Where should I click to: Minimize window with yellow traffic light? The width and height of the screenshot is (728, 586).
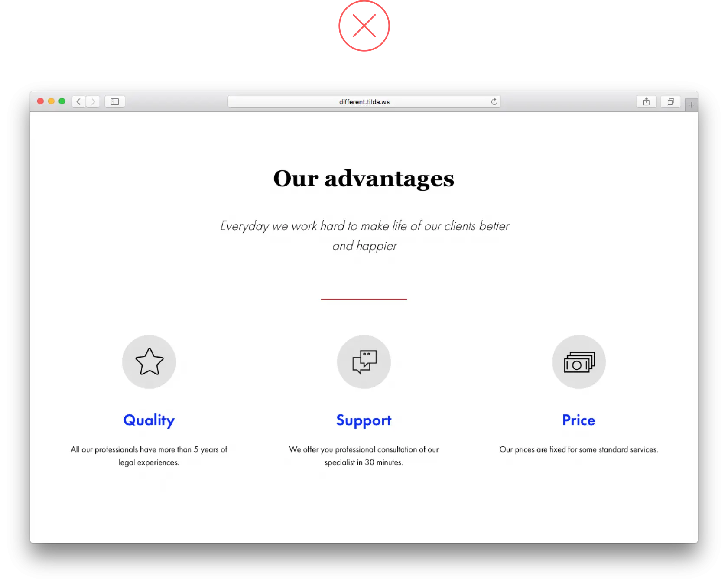coord(51,101)
